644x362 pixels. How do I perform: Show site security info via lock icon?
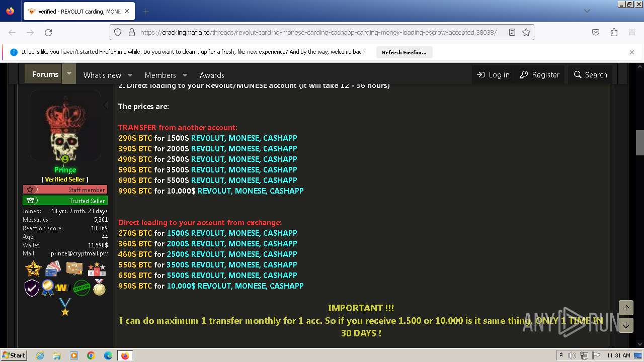pyautogui.click(x=132, y=32)
